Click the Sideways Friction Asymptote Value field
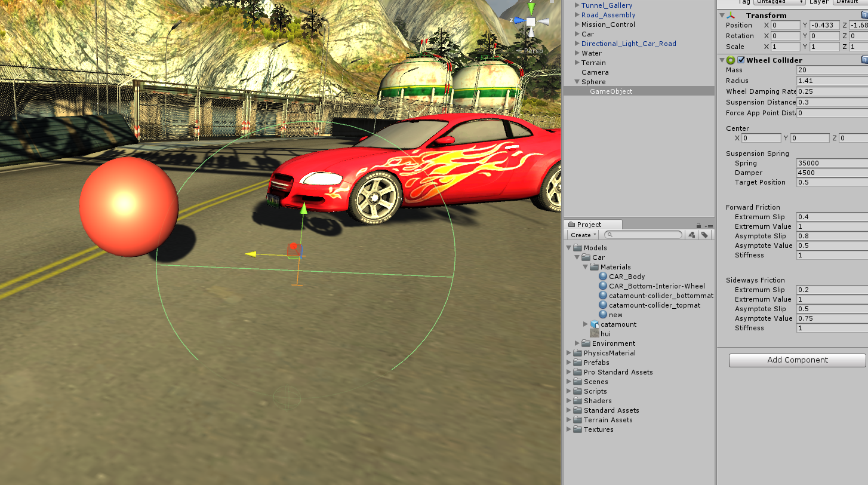Screen dimensions: 868x485 pyautogui.click(x=832, y=318)
